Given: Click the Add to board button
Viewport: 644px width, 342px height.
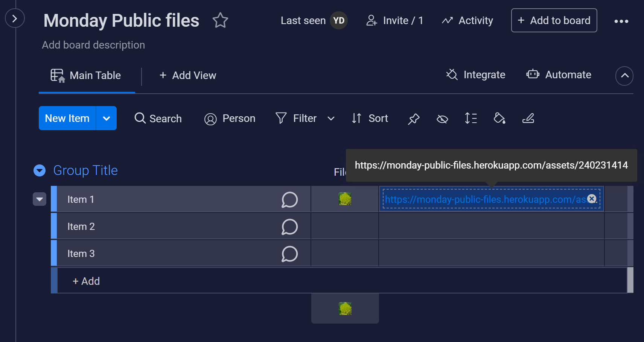Looking at the screenshot, I should click(554, 20).
